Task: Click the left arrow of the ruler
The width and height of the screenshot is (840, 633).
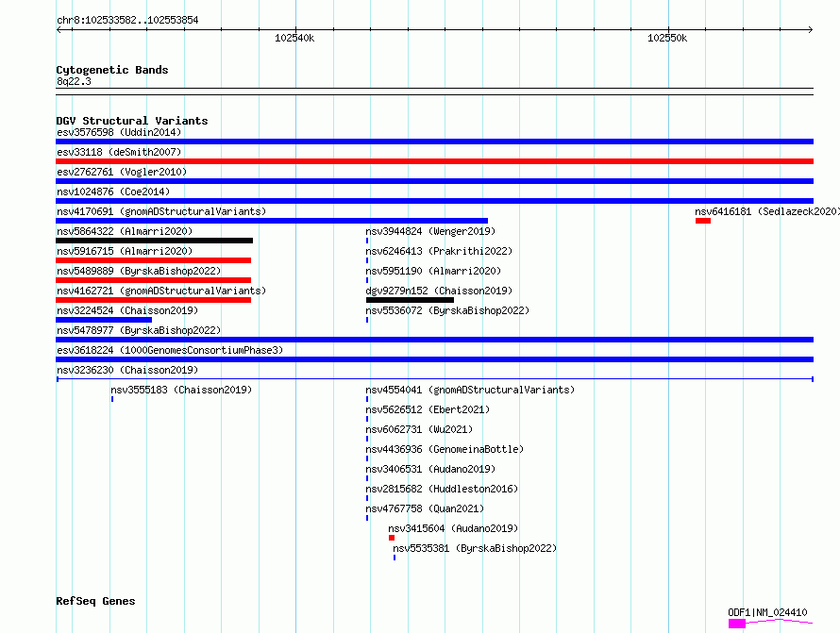Action: [59, 29]
